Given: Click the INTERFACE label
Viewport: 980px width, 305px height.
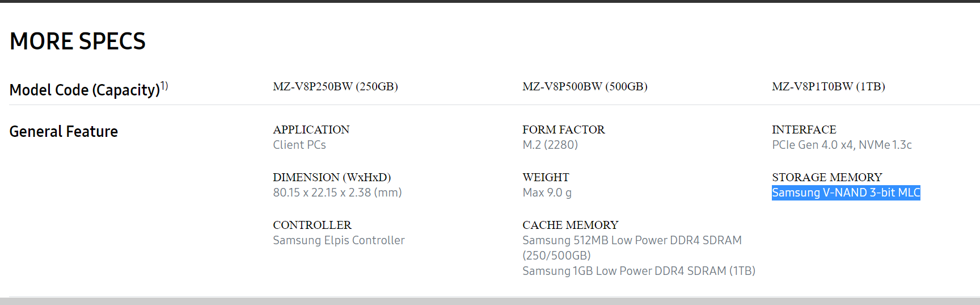Looking at the screenshot, I should pyautogui.click(x=804, y=129).
